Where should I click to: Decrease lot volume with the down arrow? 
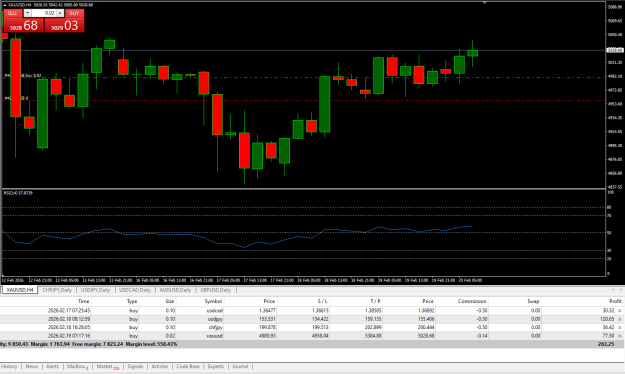click(27, 13)
